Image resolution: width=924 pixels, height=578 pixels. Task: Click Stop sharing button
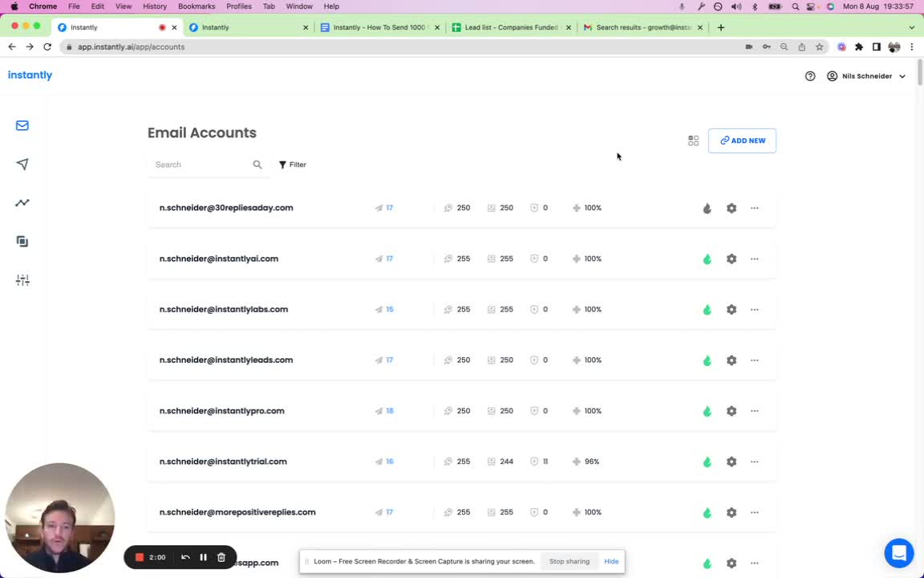pyautogui.click(x=569, y=561)
